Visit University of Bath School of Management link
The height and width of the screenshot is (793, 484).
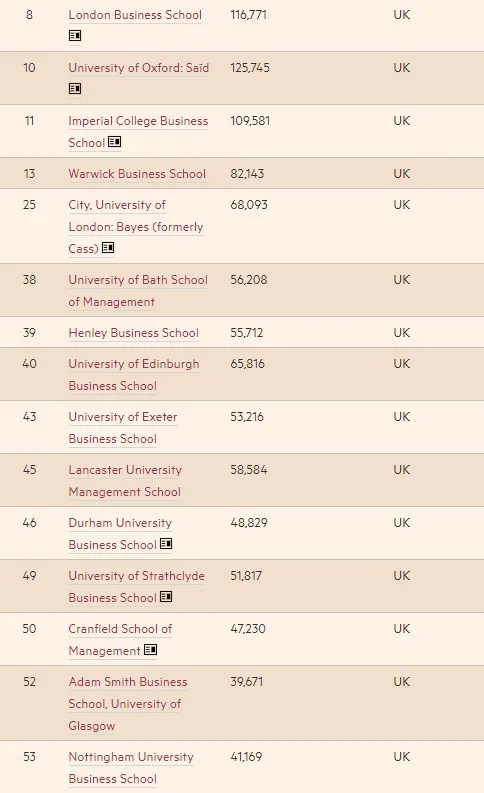(138, 291)
